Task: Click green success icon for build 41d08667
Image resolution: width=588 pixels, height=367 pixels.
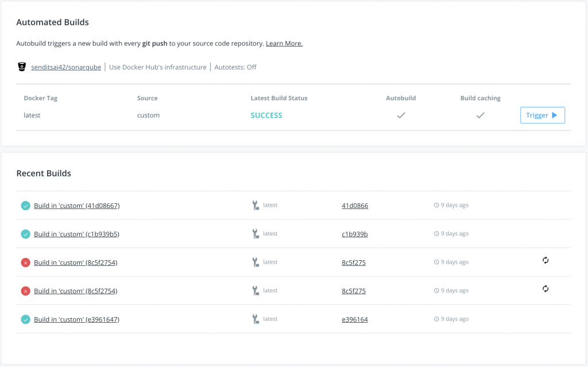Action: (25, 206)
